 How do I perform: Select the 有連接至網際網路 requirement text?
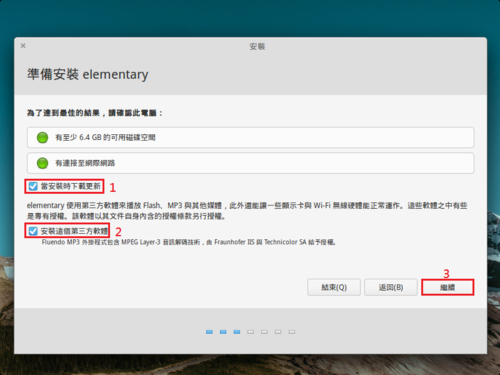pos(85,163)
